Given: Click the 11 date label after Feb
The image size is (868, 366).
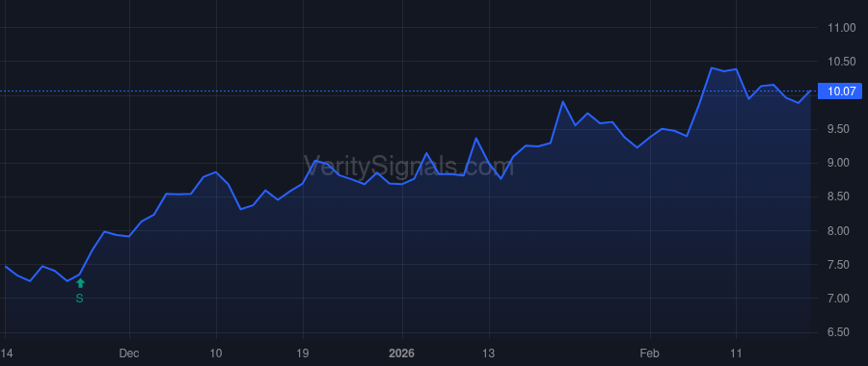Looking at the screenshot, I should [x=736, y=353].
